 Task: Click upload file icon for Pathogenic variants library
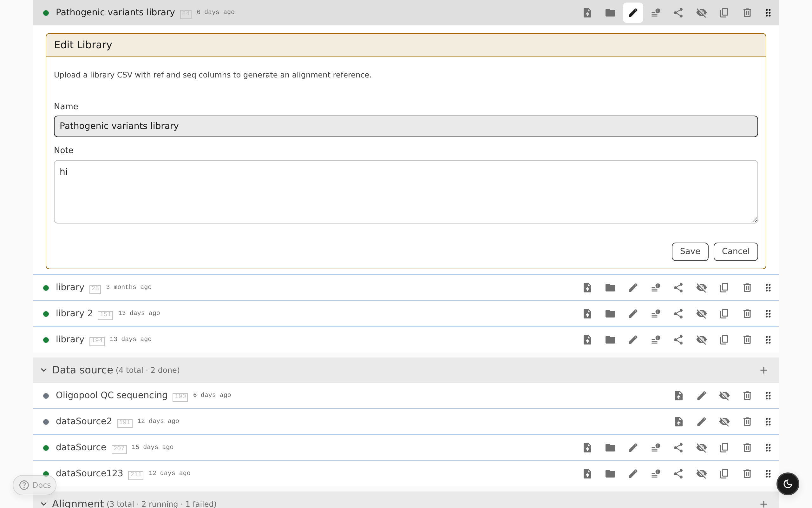point(587,13)
